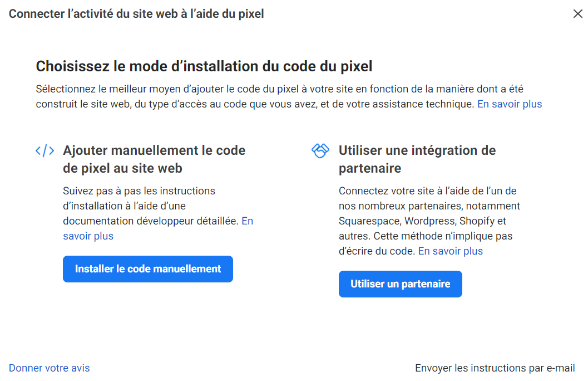Open En savoir plus under partner integration

[450, 251]
